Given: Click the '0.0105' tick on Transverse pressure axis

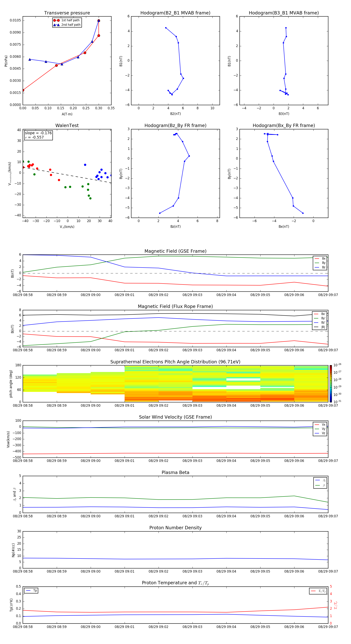Looking at the screenshot, I should point(15,20).
